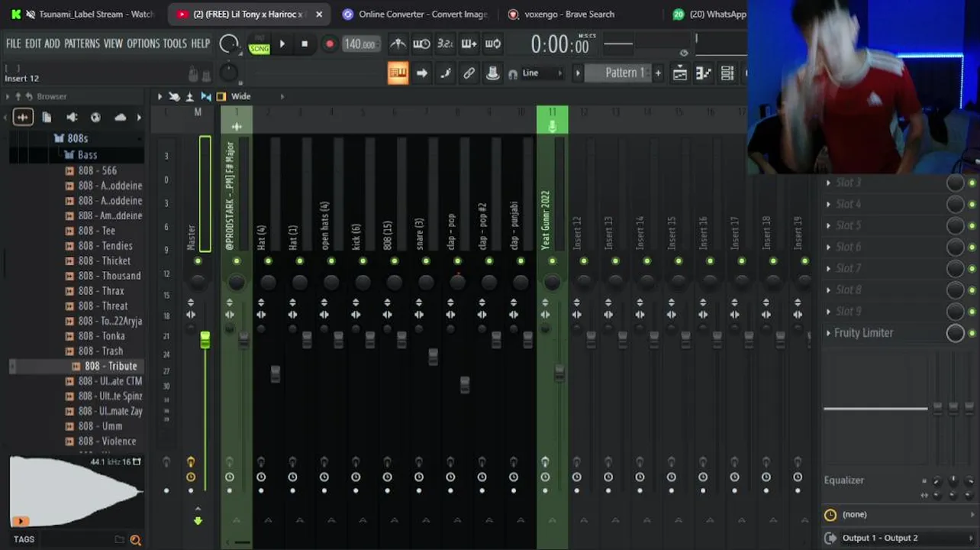This screenshot has height=550, width=980.
Task: Open the Slot 5 effect menu arrow
Action: point(828,225)
